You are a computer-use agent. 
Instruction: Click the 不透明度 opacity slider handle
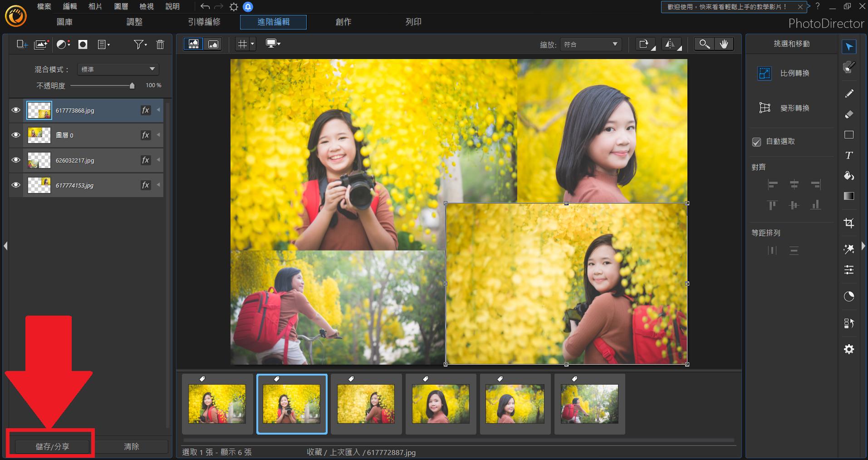point(132,86)
